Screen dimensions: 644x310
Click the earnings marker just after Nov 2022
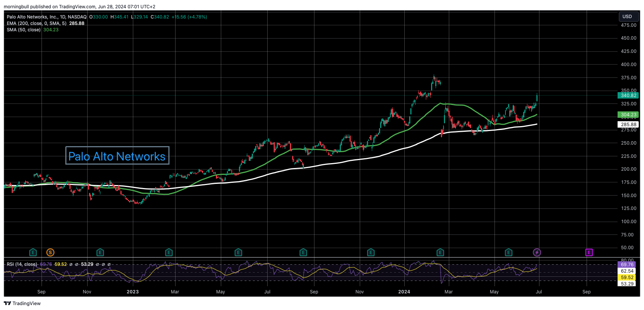(100, 252)
